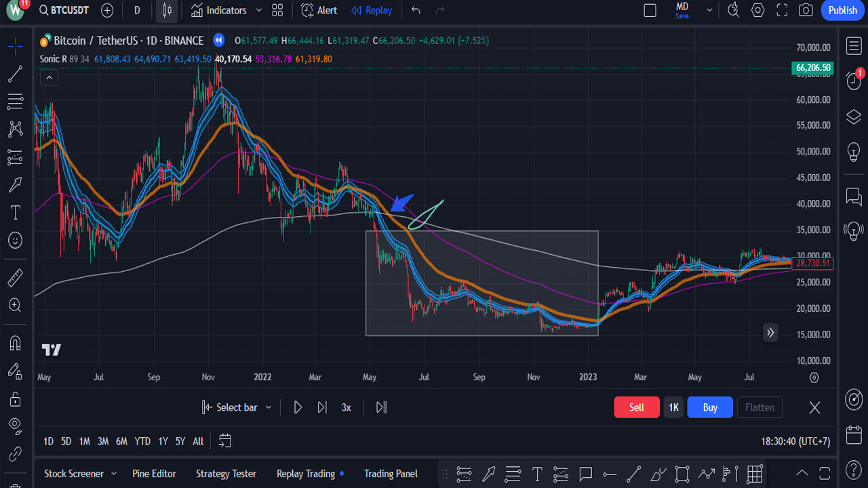
Task: Click the link drawings chain icon
Action: (x=16, y=453)
